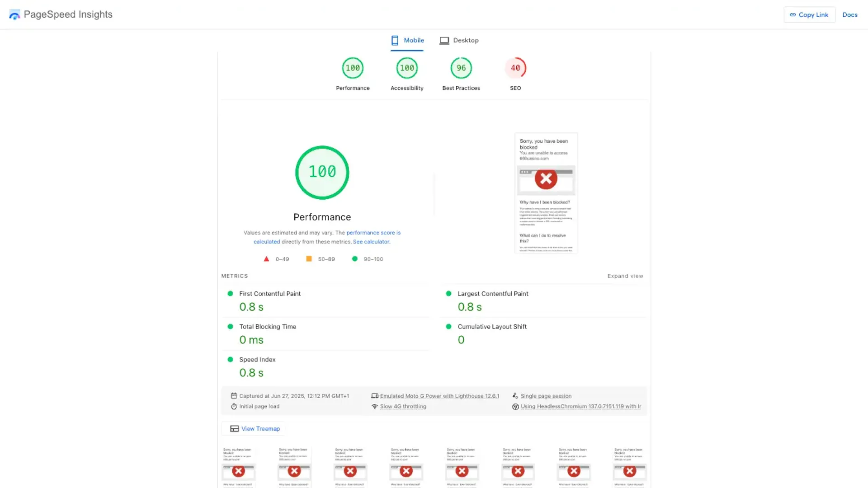This screenshot has height=488, width=868.
Task: Click First Contentful Paint metric label
Action: pyautogui.click(x=270, y=294)
